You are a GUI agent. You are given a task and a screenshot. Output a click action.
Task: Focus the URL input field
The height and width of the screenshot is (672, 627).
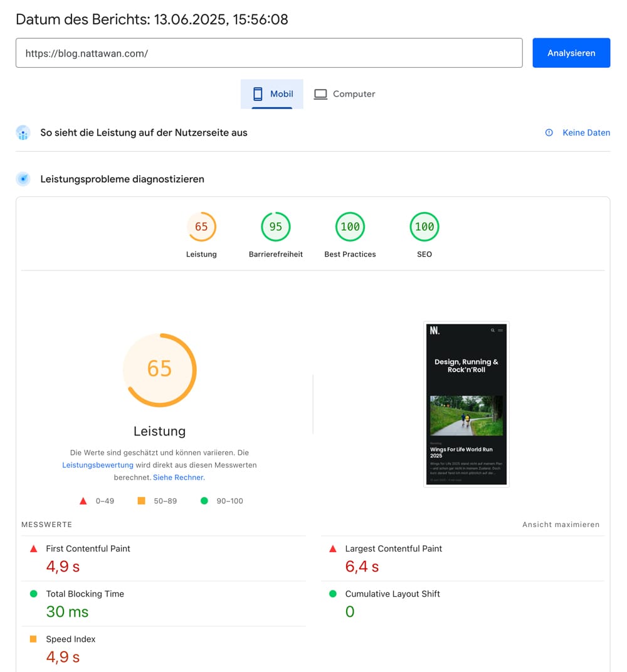tap(269, 53)
